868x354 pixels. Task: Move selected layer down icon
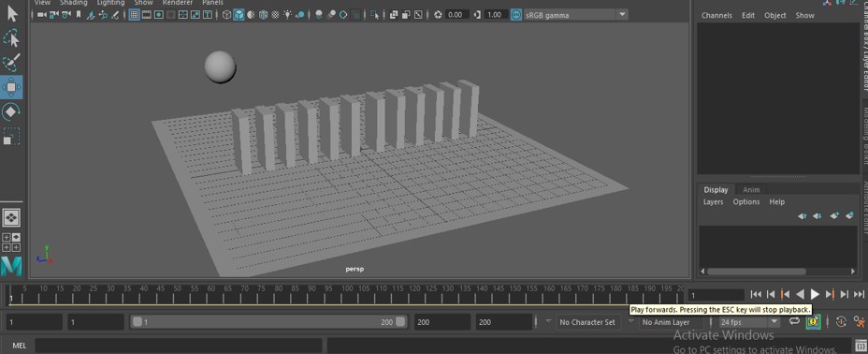(817, 216)
